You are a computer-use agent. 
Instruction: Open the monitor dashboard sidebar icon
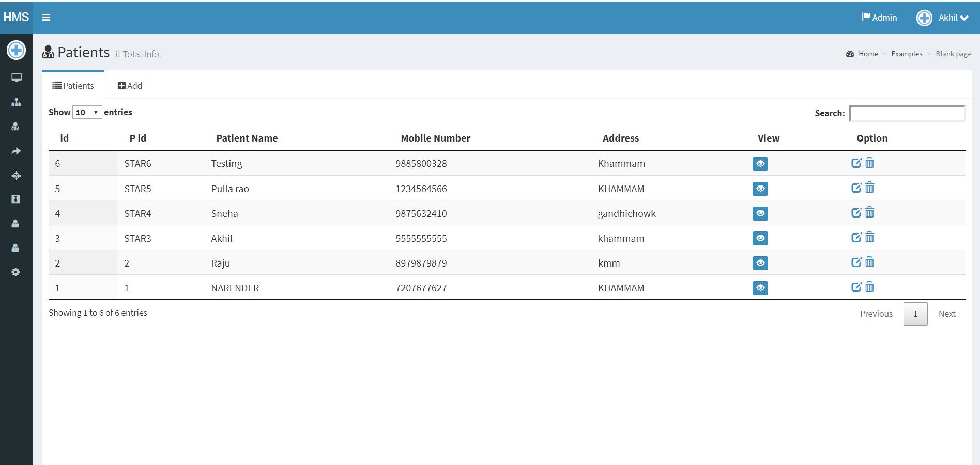pos(17,78)
